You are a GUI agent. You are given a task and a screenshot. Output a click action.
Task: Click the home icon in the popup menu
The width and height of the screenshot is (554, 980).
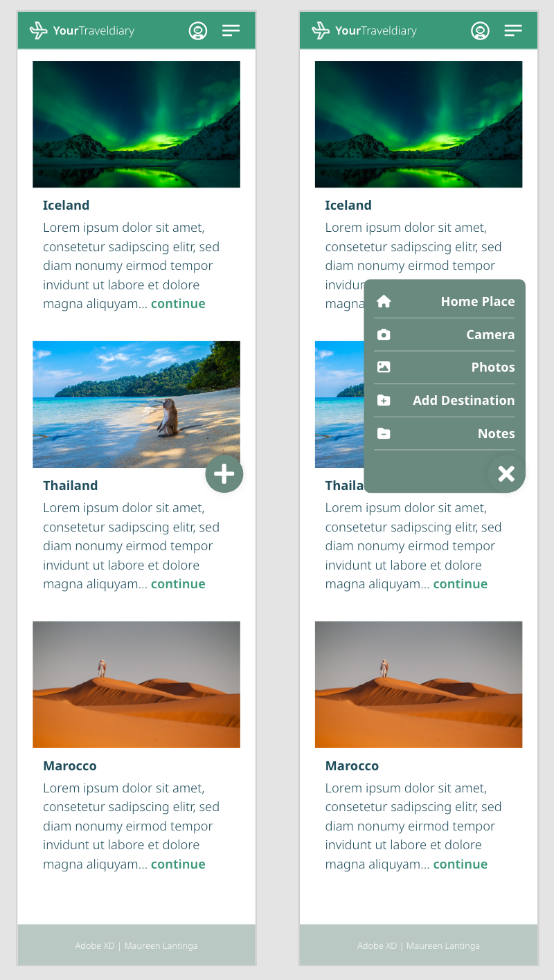click(384, 301)
